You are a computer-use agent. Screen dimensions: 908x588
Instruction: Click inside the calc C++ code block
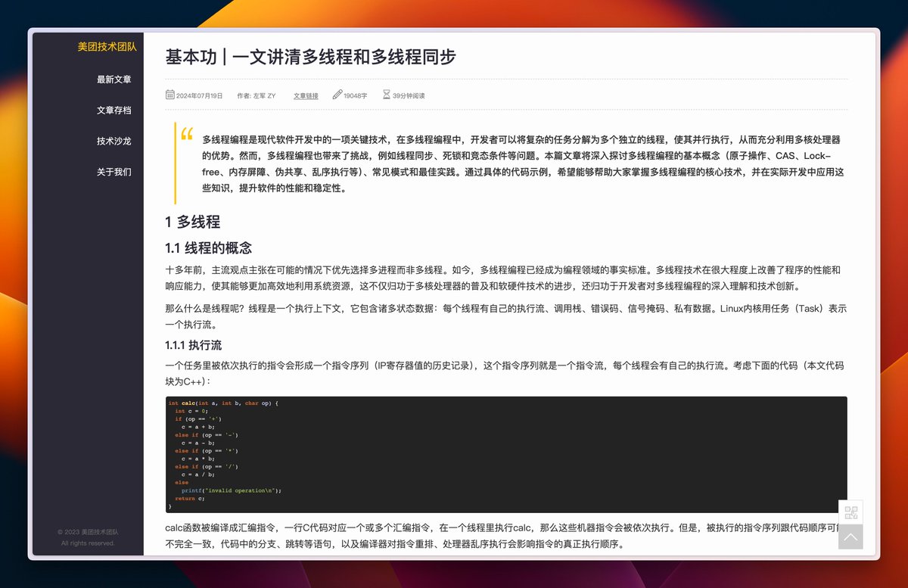pos(506,455)
